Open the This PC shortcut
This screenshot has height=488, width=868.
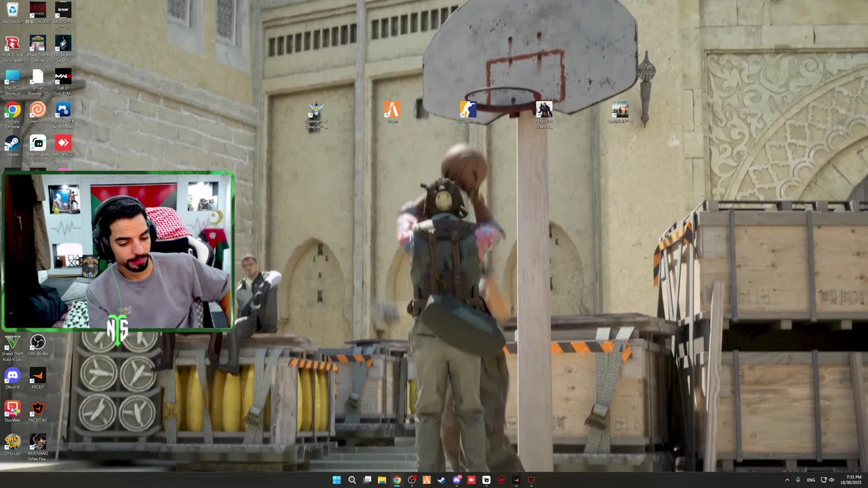12,82
